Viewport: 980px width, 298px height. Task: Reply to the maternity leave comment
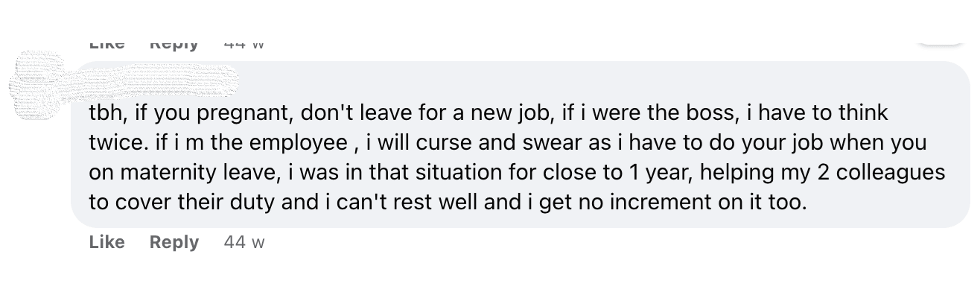pos(174,242)
